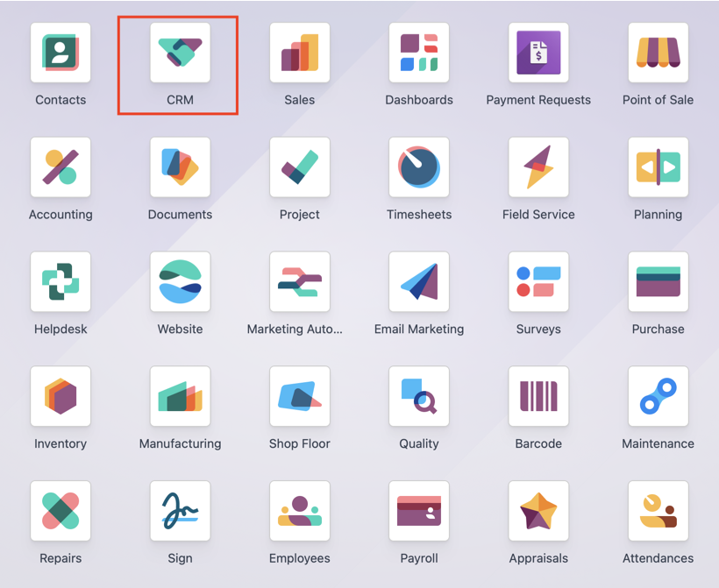The height and width of the screenshot is (588, 719).
Task: Open the Email Marketing paper plane icon
Action: 419,282
